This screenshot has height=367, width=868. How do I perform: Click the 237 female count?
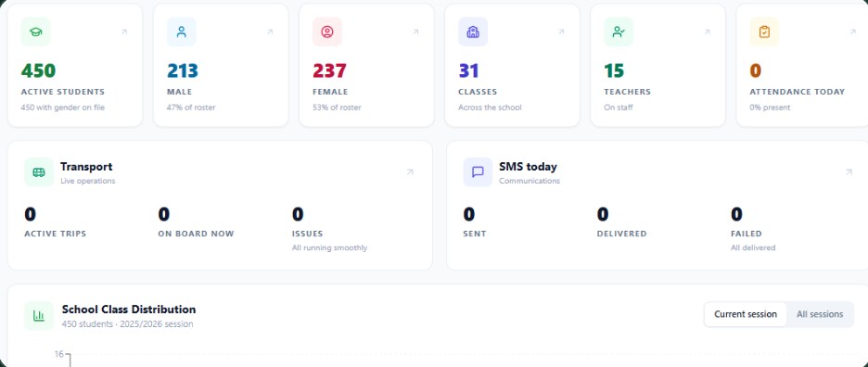[329, 70]
